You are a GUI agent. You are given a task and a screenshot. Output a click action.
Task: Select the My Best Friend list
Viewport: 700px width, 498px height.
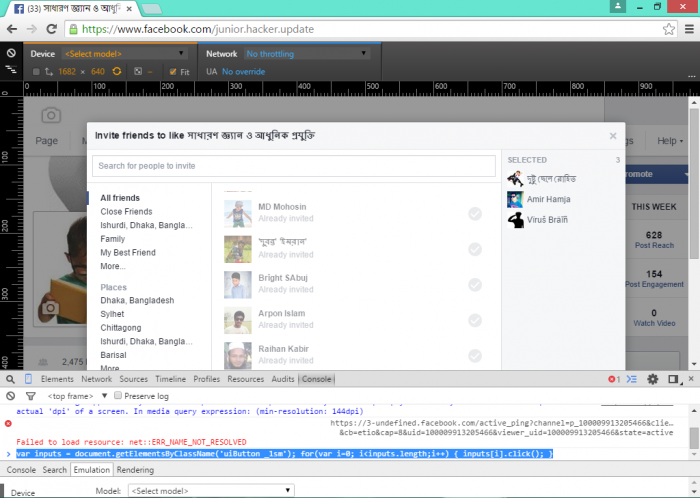click(128, 253)
